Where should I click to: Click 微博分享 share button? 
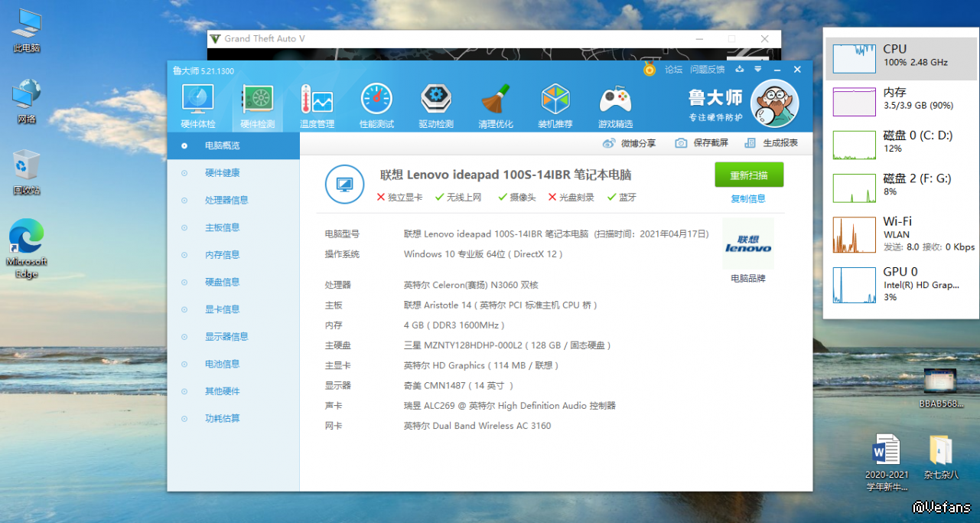[x=630, y=143]
